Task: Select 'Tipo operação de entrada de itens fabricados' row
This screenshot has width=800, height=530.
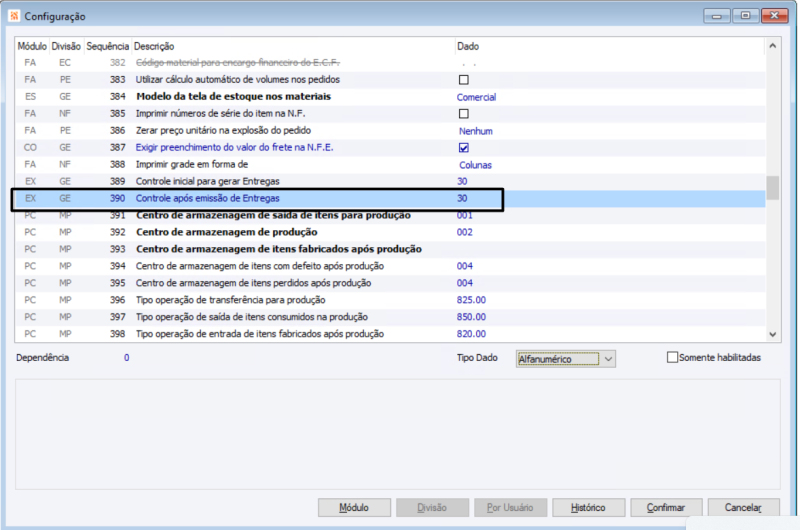Action: pyautogui.click(x=390, y=334)
